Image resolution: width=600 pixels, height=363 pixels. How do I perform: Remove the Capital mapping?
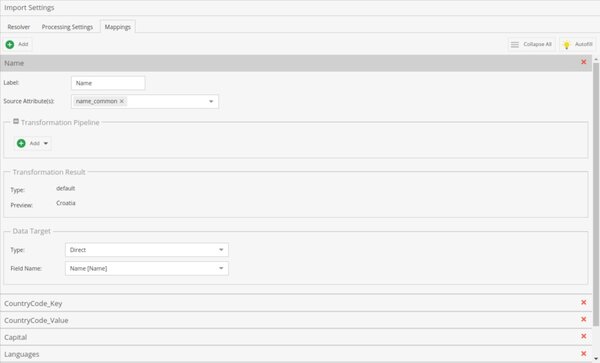(x=584, y=336)
